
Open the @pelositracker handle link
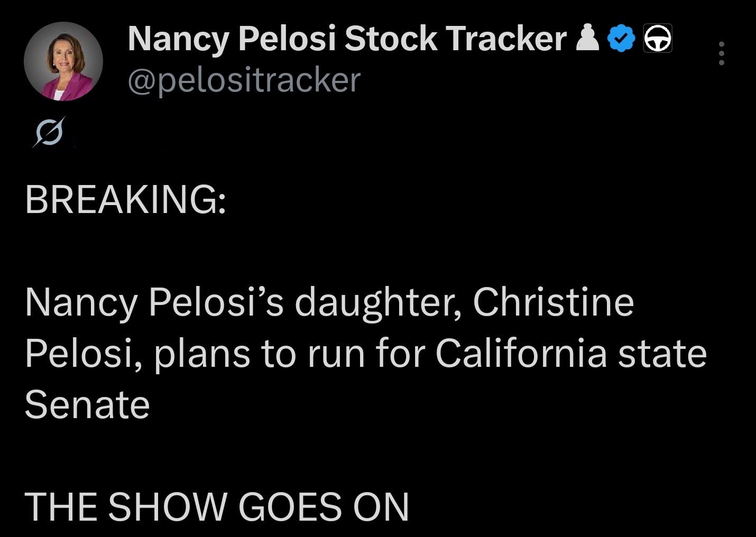click(x=244, y=80)
